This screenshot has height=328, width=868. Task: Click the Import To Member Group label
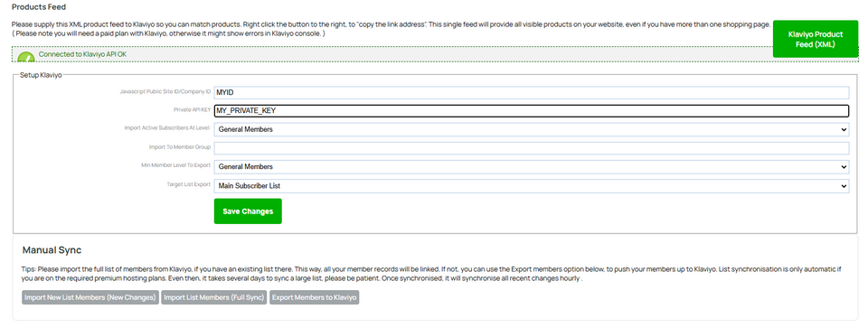[x=180, y=147]
